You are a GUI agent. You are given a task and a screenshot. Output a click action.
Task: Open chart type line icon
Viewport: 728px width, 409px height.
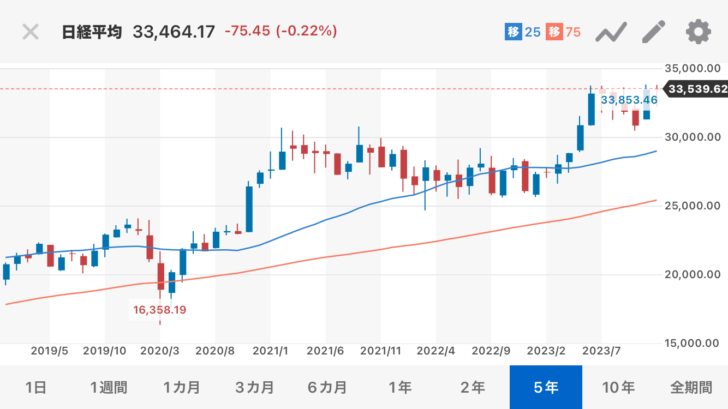tap(610, 32)
